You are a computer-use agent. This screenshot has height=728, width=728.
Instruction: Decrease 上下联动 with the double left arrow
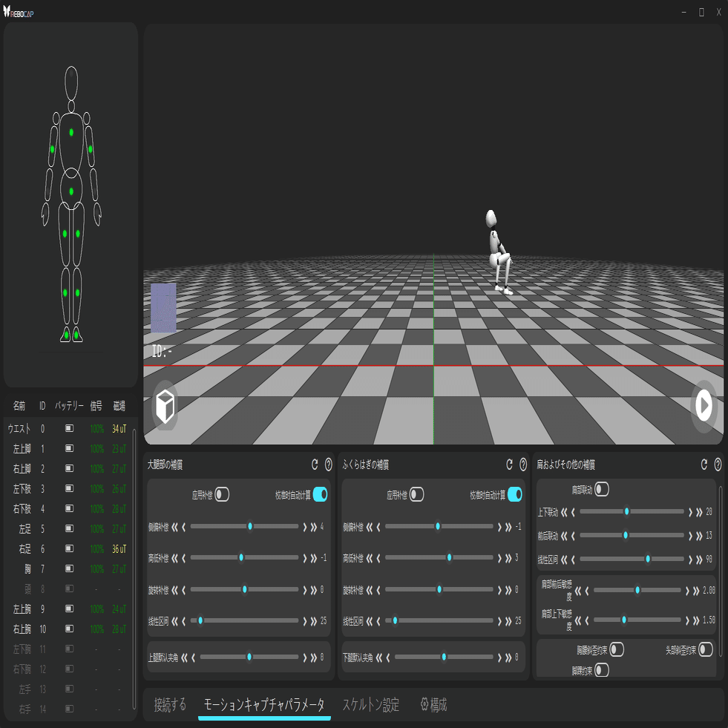pos(564,512)
